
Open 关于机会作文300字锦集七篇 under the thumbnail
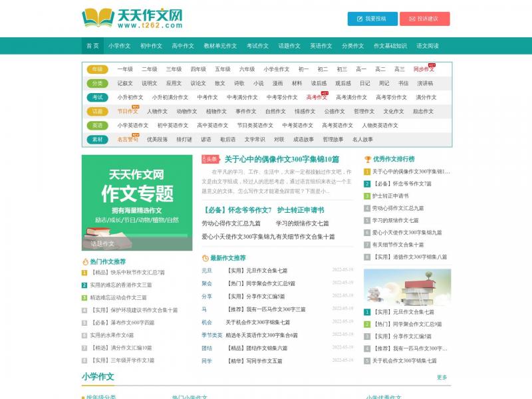pyautogui.click(x=404, y=360)
